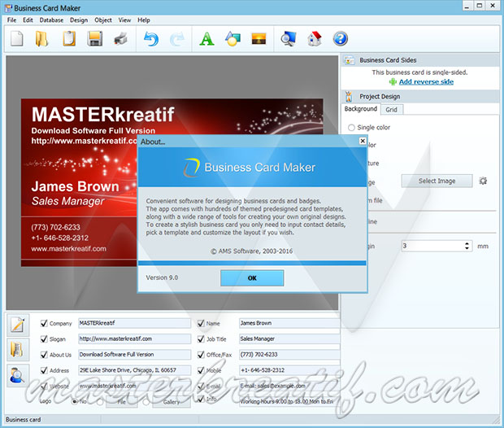Viewport: 504px width, 428px height.
Task: Open the Help menu
Action: point(144,20)
